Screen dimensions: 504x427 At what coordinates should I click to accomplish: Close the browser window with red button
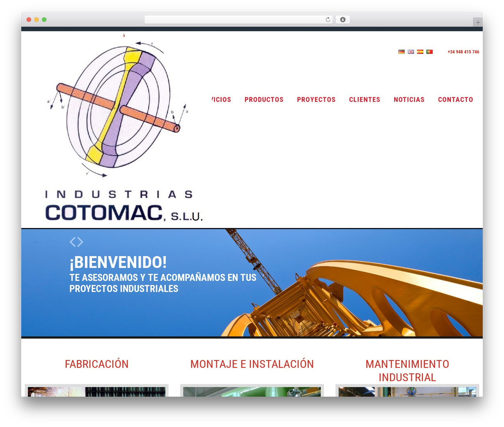(29, 20)
